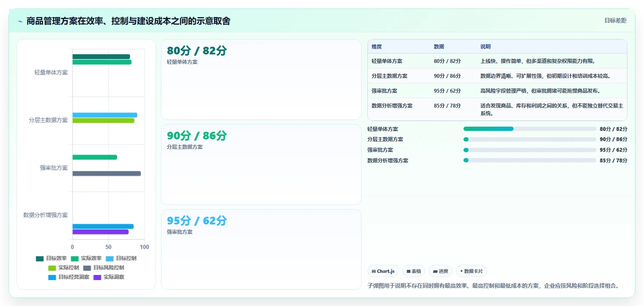The height and width of the screenshot is (306, 644).
Task: Click the light blue 目标控制 bar in chart
Action: 105,115
